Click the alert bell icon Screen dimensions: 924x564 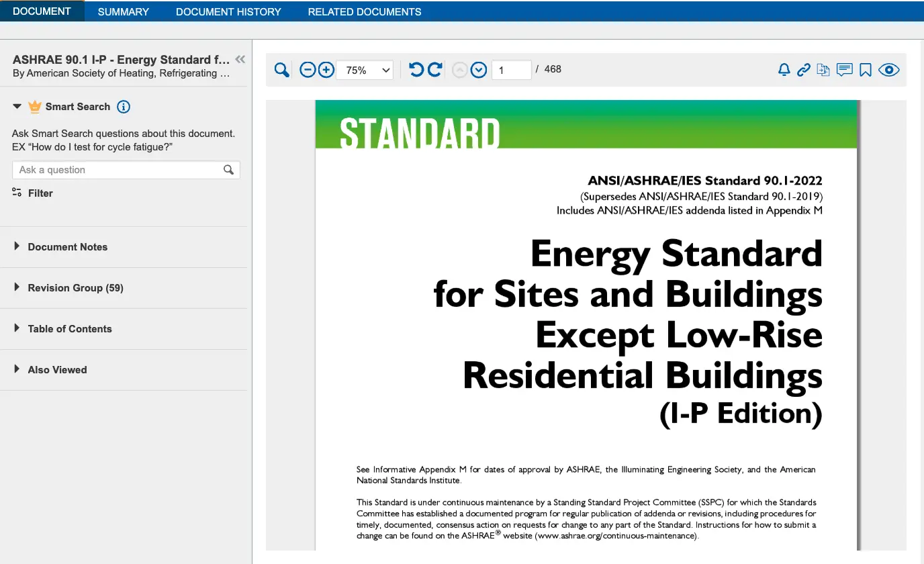784,70
